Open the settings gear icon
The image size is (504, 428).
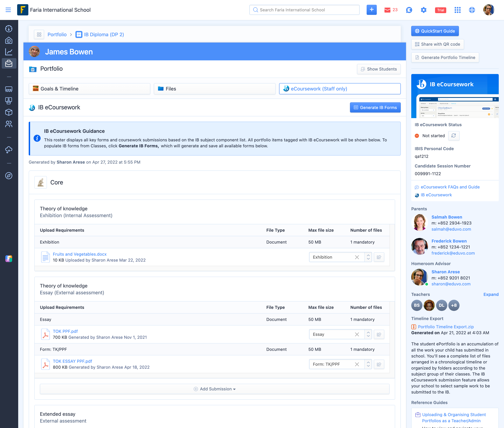coord(423,10)
